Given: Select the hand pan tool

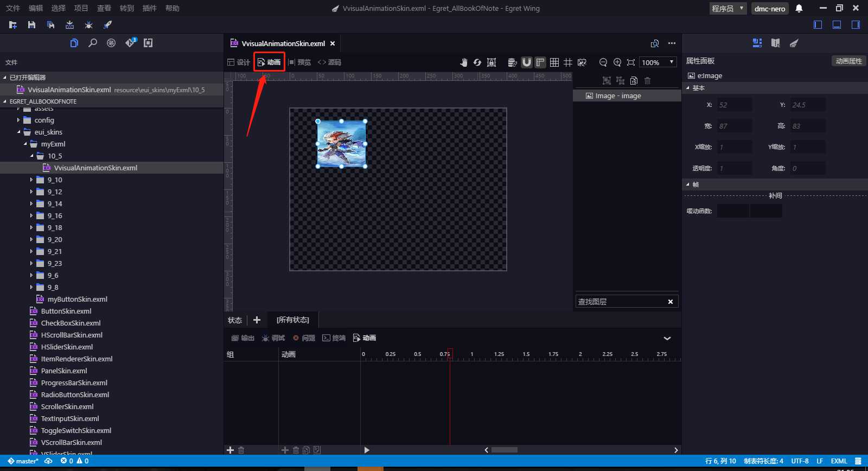Looking at the screenshot, I should click(x=463, y=62).
